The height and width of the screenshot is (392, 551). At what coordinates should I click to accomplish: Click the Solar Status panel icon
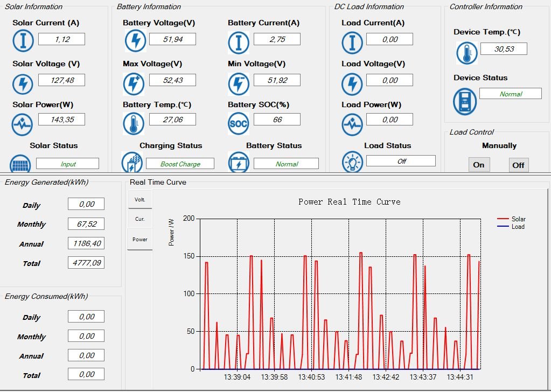click(x=20, y=163)
